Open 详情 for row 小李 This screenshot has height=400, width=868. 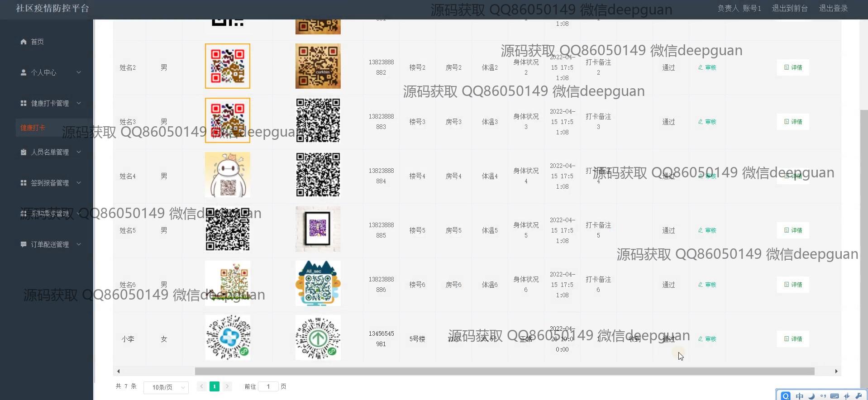[793, 339]
